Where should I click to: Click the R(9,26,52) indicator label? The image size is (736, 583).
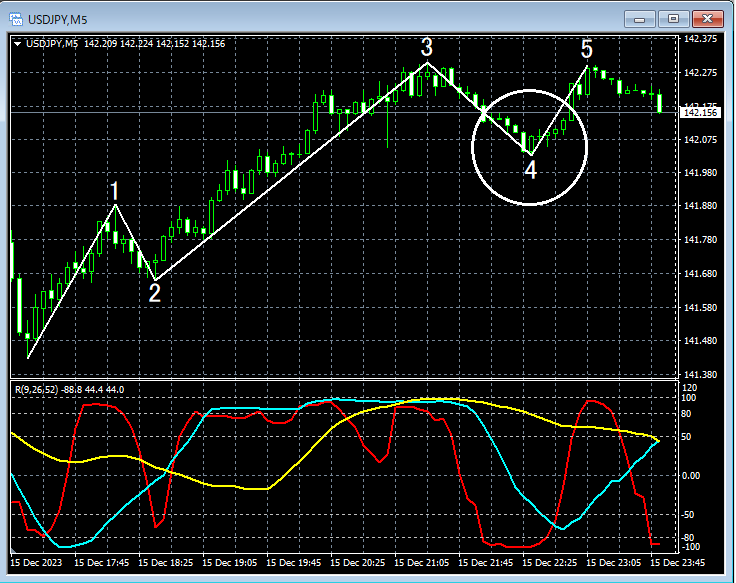pyautogui.click(x=36, y=390)
